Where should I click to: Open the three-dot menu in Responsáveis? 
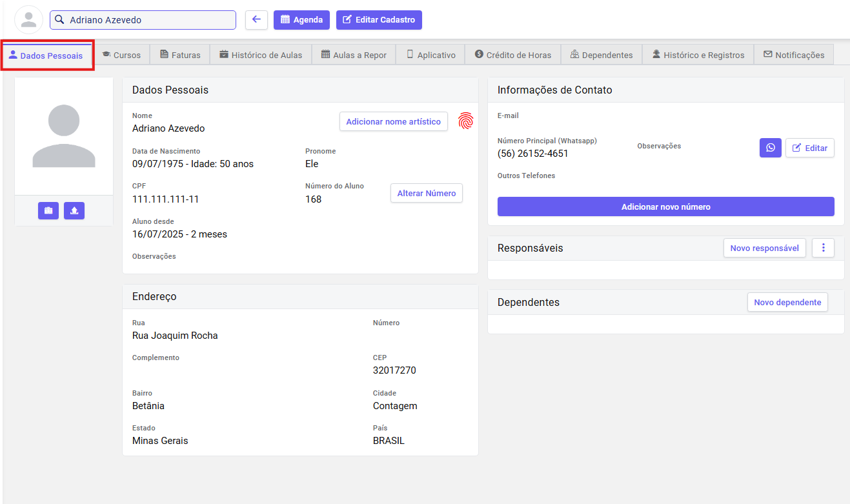click(823, 248)
